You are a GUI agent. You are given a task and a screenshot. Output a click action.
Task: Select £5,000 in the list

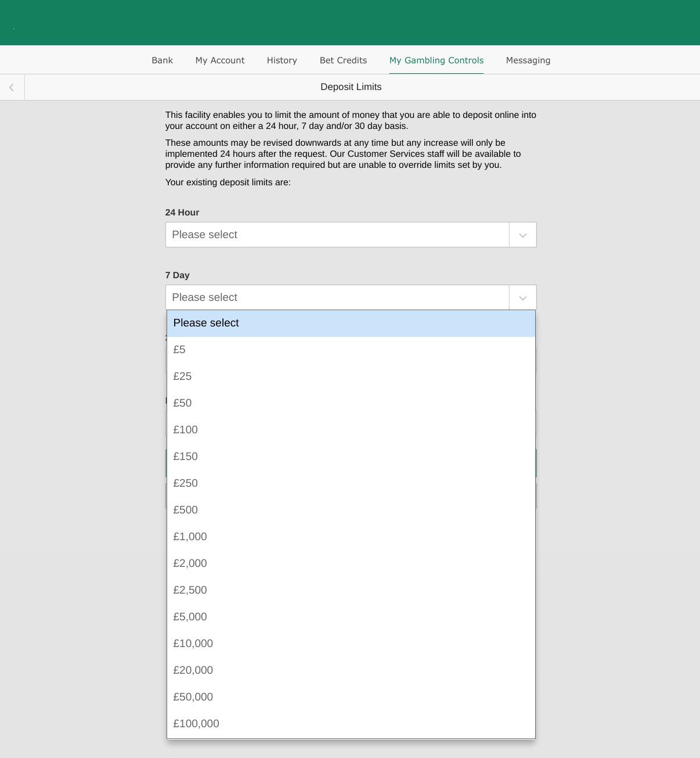pyautogui.click(x=351, y=617)
